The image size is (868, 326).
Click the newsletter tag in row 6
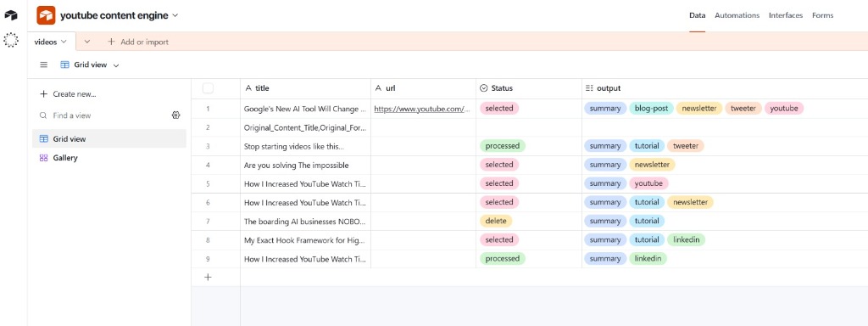tap(690, 202)
